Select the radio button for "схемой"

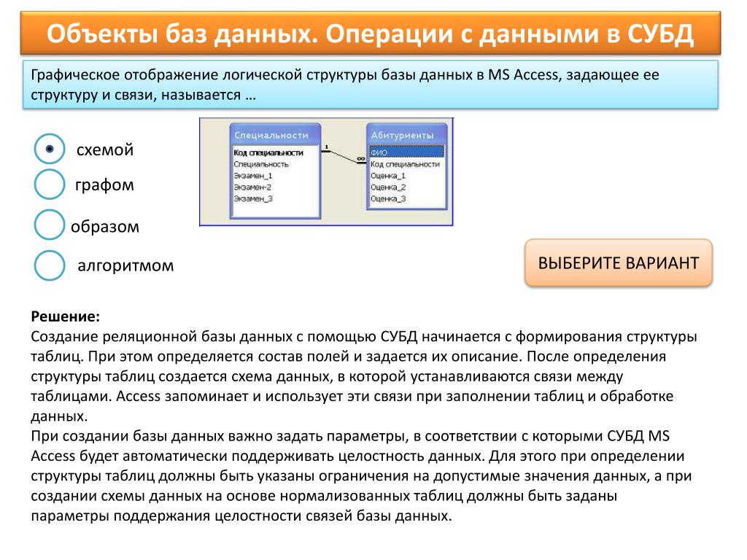(50, 149)
